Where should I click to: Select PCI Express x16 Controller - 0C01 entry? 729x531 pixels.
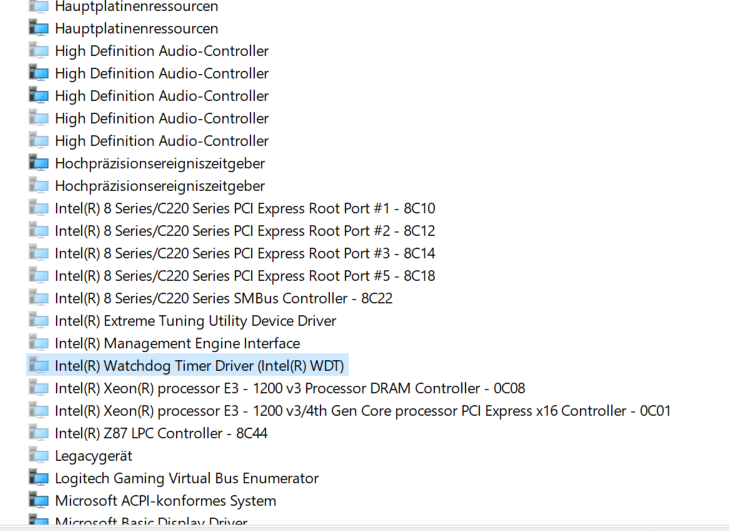pos(363,411)
